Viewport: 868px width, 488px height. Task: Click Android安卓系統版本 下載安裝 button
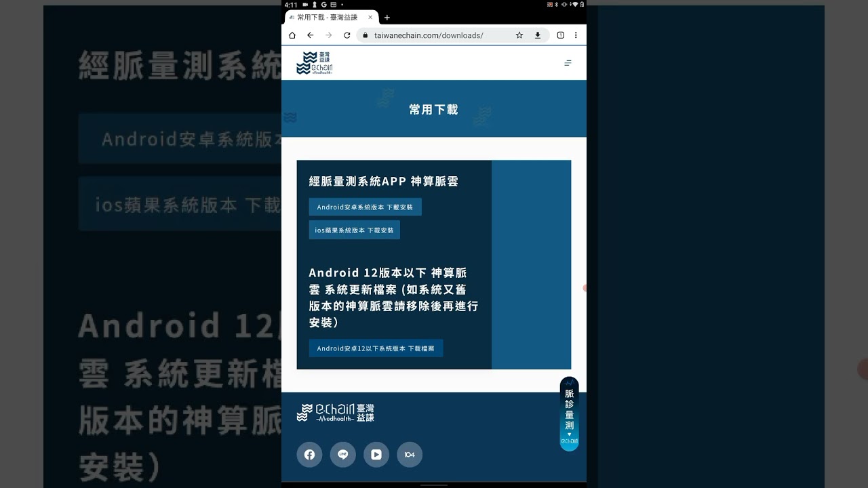pyautogui.click(x=365, y=207)
